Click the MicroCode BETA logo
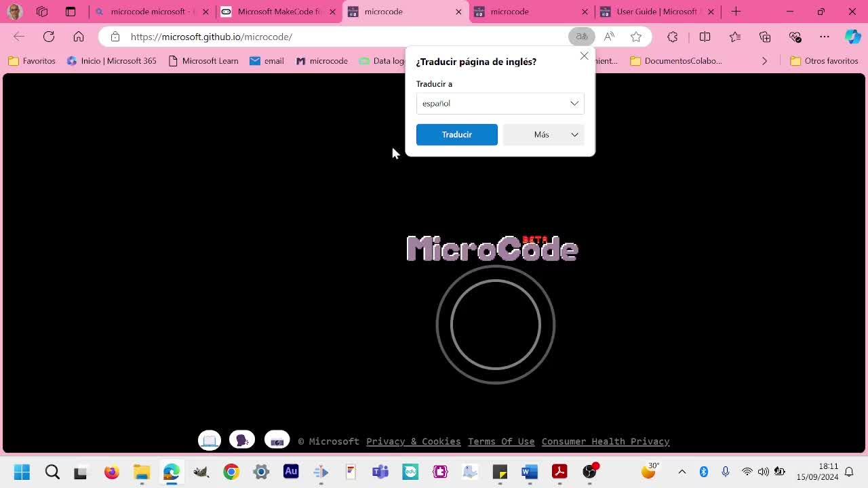 click(x=492, y=248)
